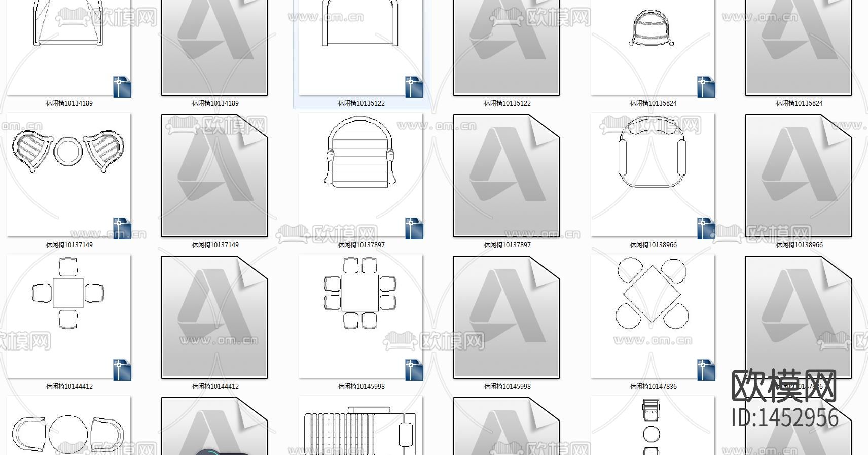Click file name 休闲椅10145998 under the eight-seat table drawing
Image resolution: width=868 pixels, height=455 pixels.
(x=361, y=387)
